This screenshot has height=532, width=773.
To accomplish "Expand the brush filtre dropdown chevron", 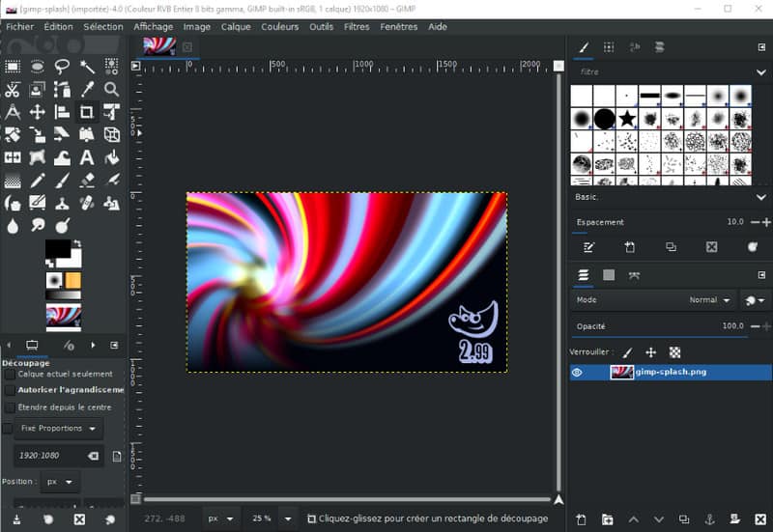I will coord(761,72).
